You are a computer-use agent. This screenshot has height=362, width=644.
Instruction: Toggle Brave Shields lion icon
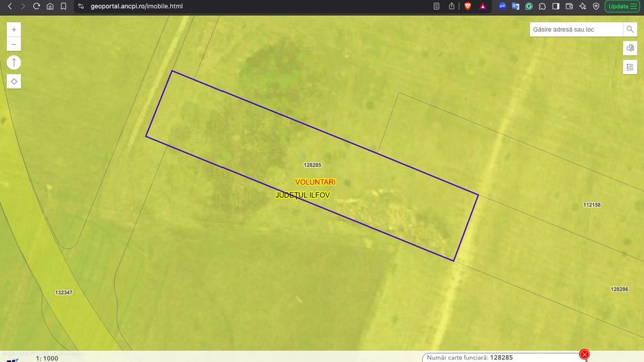pyautogui.click(x=468, y=6)
